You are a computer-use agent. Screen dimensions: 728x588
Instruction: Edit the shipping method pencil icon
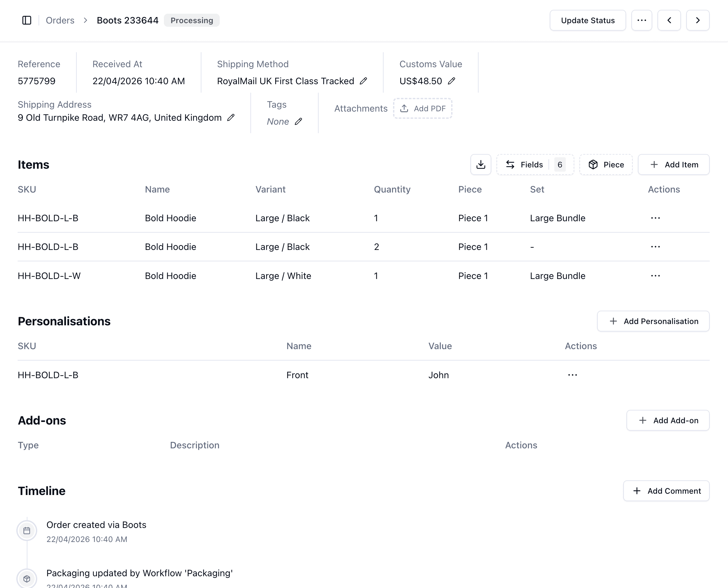tap(363, 81)
